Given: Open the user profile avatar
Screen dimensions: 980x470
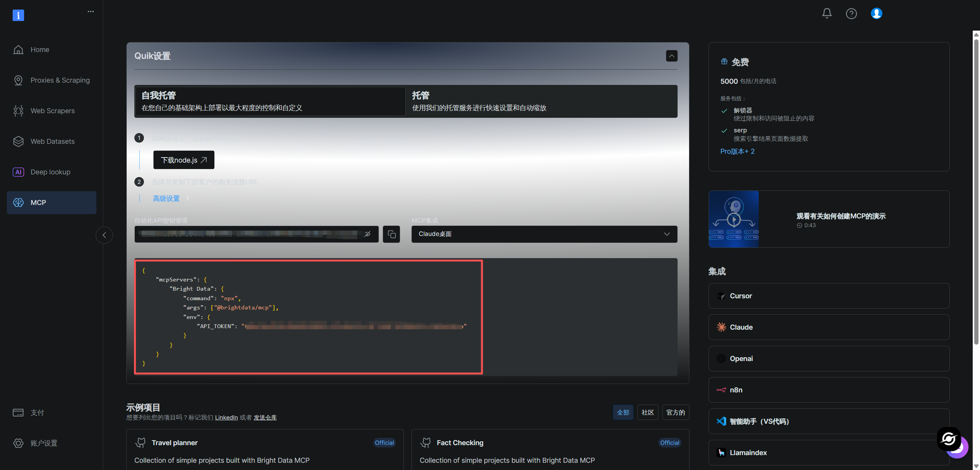Looking at the screenshot, I should pos(877,13).
